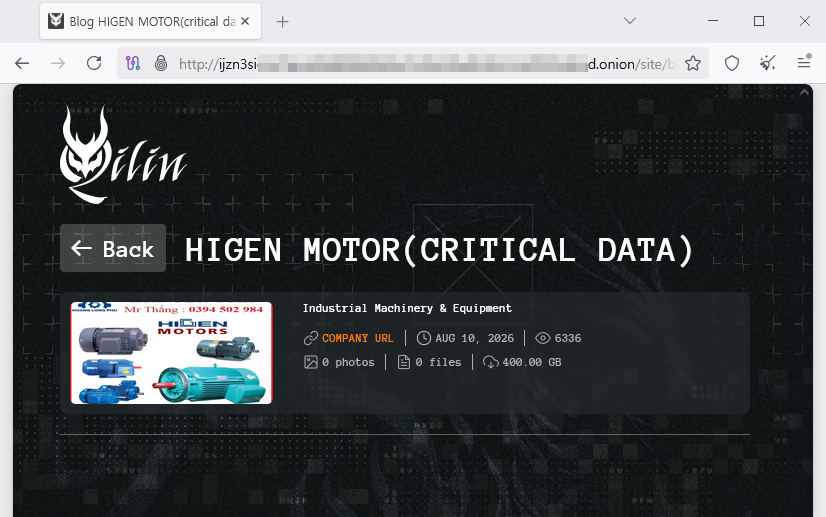The width and height of the screenshot is (826, 517).
Task: Click the AUG 10, 2026 date text
Action: [x=474, y=338]
